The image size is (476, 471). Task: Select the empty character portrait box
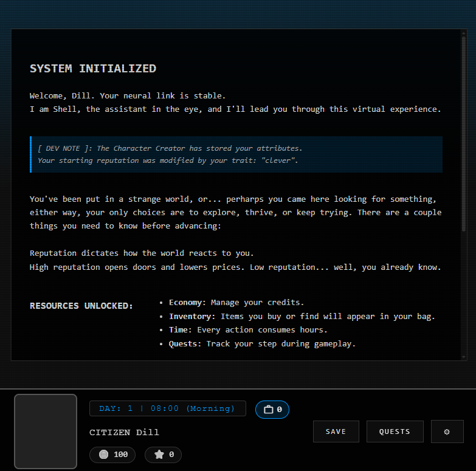pos(46,431)
